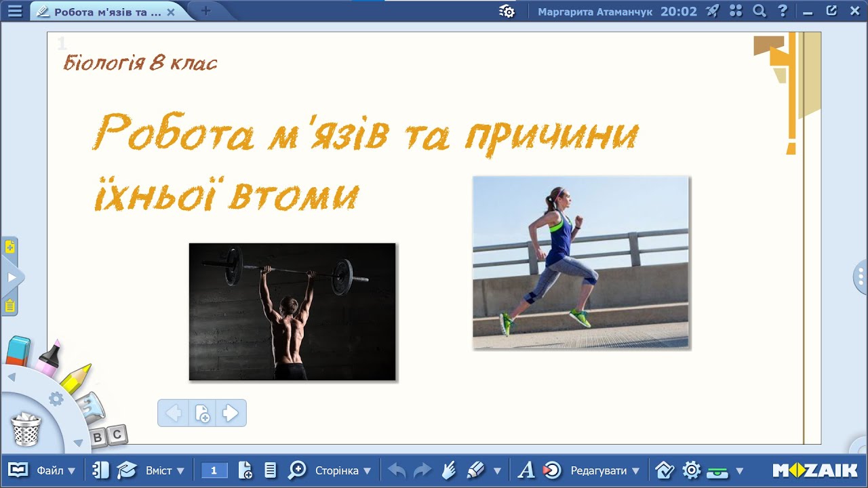This screenshot has height=488, width=868.
Task: Select the running woman image on slide
Action: (581, 263)
